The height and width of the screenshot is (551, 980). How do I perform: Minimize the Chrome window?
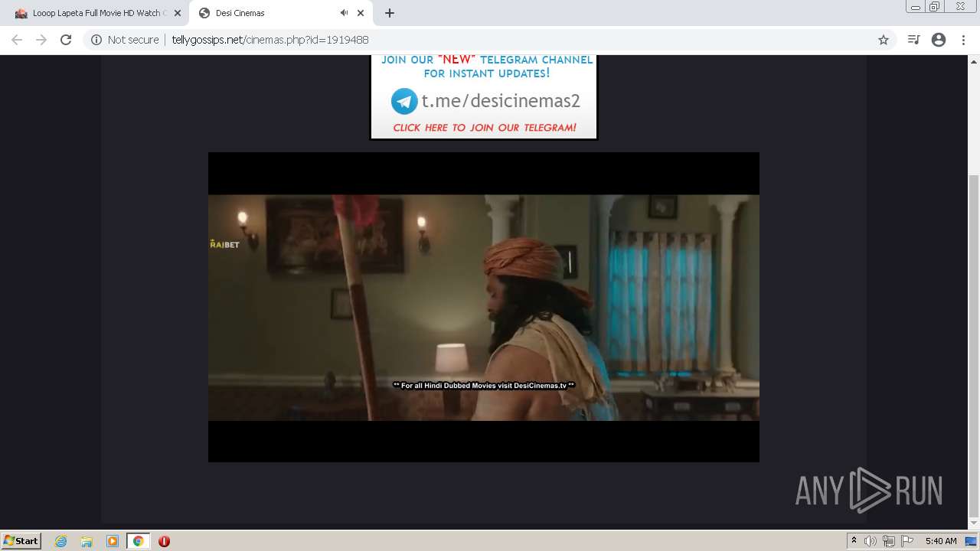pyautogui.click(x=916, y=6)
